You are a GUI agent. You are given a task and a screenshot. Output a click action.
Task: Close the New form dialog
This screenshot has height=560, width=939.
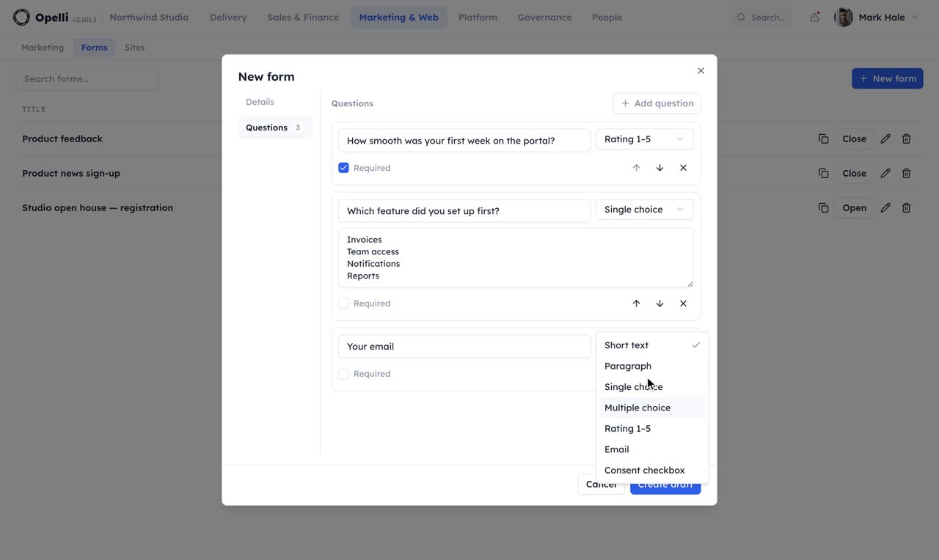[x=701, y=70]
